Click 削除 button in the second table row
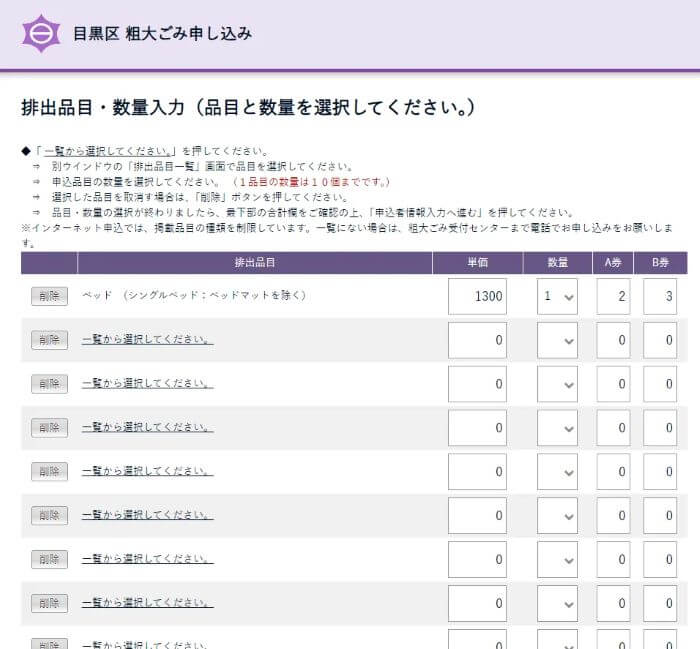 [x=50, y=340]
